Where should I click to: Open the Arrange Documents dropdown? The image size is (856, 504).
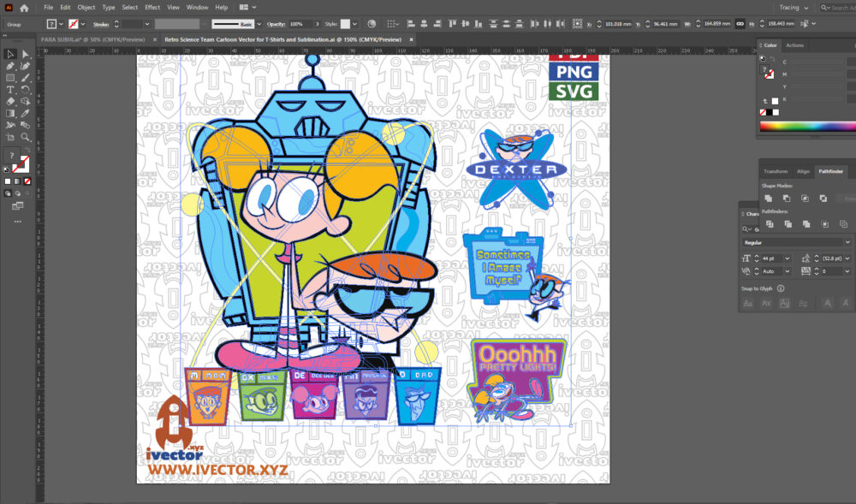[x=247, y=8]
